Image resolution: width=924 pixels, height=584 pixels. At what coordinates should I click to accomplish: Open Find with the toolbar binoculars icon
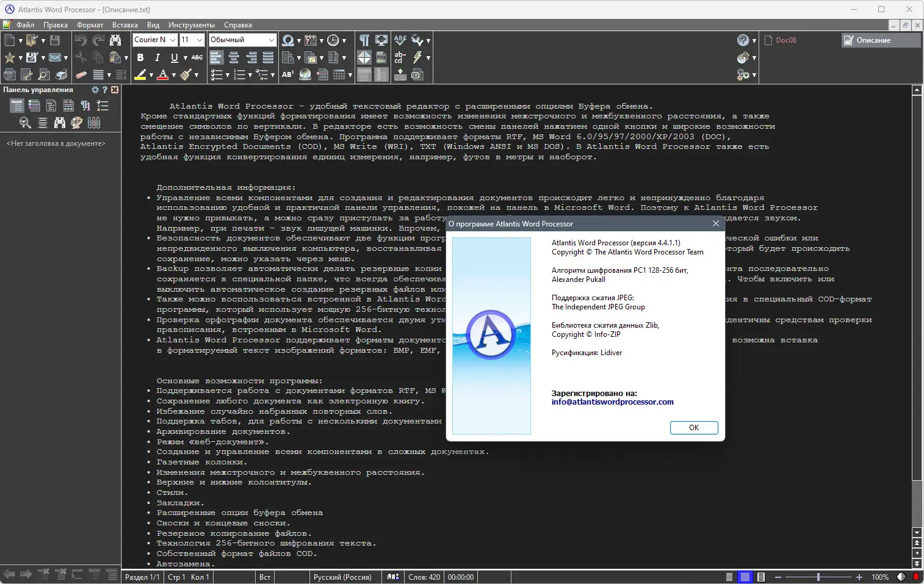pyautogui.click(x=115, y=40)
